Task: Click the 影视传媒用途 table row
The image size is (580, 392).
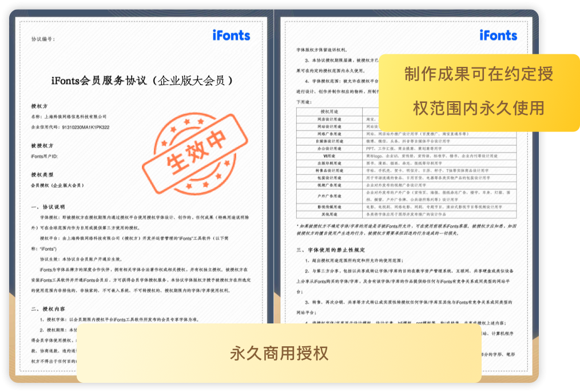Action: [x=406, y=207]
